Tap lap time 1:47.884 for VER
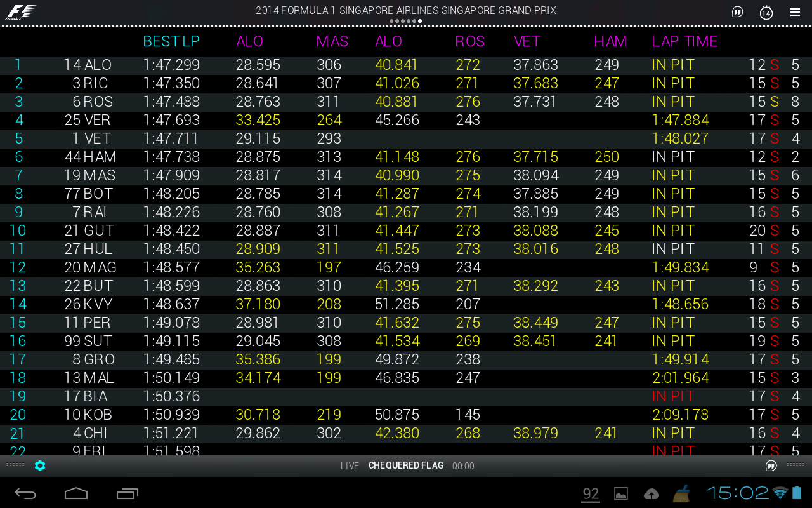This screenshot has height=508, width=812. point(681,120)
